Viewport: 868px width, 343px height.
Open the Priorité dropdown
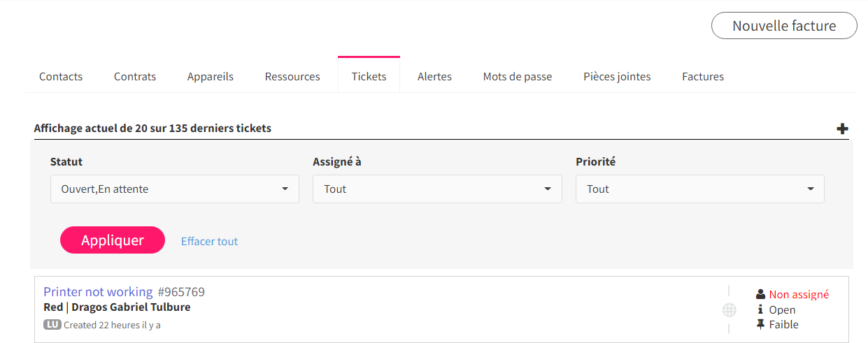tap(700, 189)
